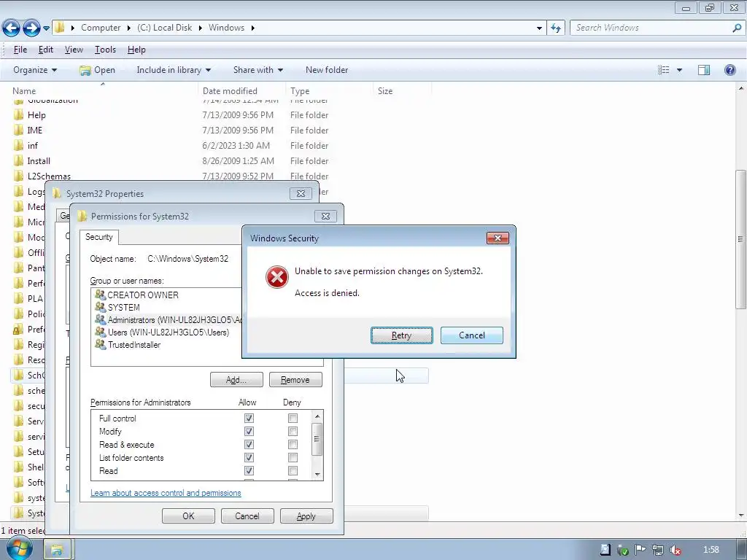The width and height of the screenshot is (747, 560).
Task: Toggle Deny checkbox for List folder contents
Action: [293, 458]
